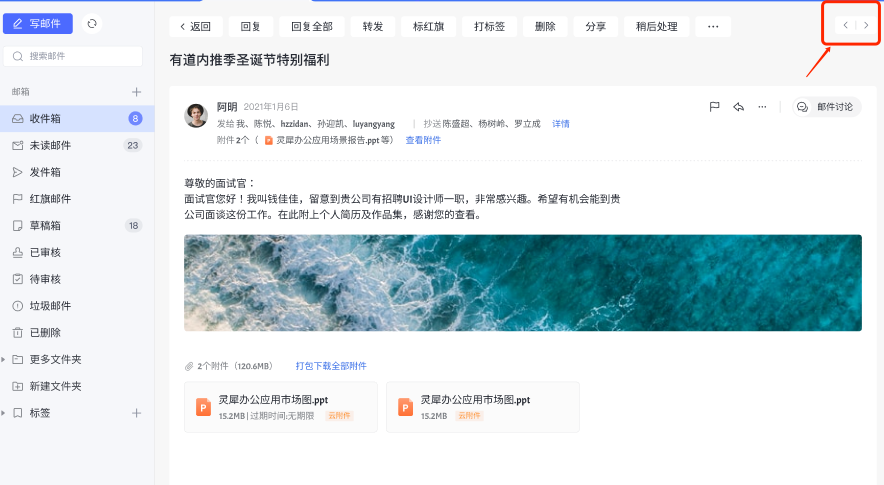Click the 稍后处理 handle-later button
The width and height of the screenshot is (884, 485).
pos(657,27)
